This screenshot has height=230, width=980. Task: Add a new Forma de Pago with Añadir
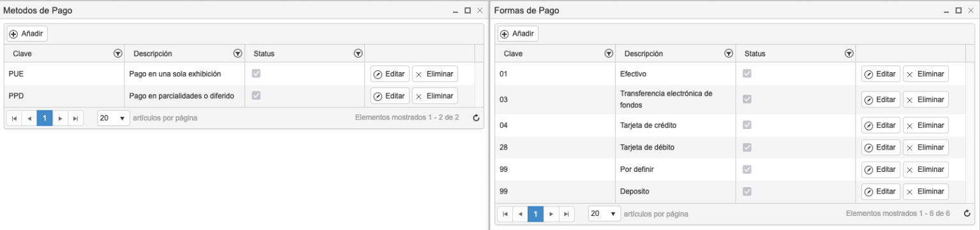pyautogui.click(x=518, y=33)
